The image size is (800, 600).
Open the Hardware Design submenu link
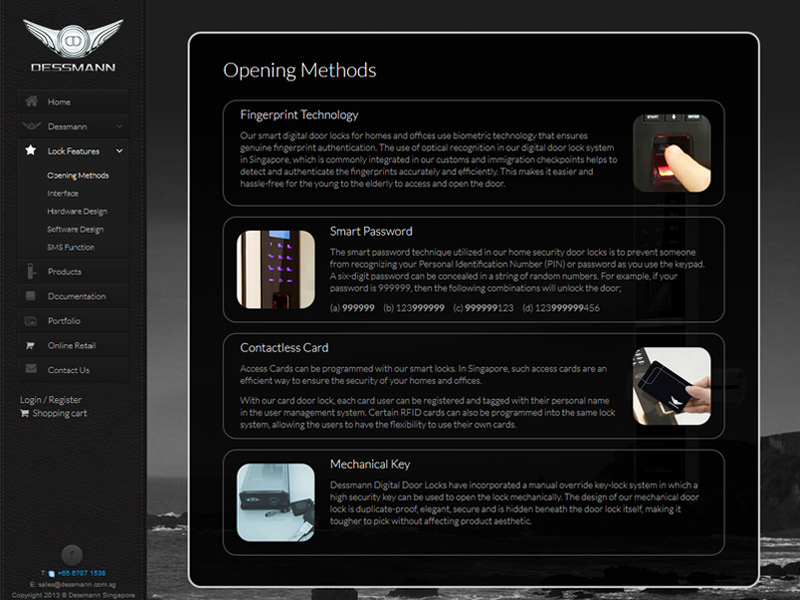(77, 211)
